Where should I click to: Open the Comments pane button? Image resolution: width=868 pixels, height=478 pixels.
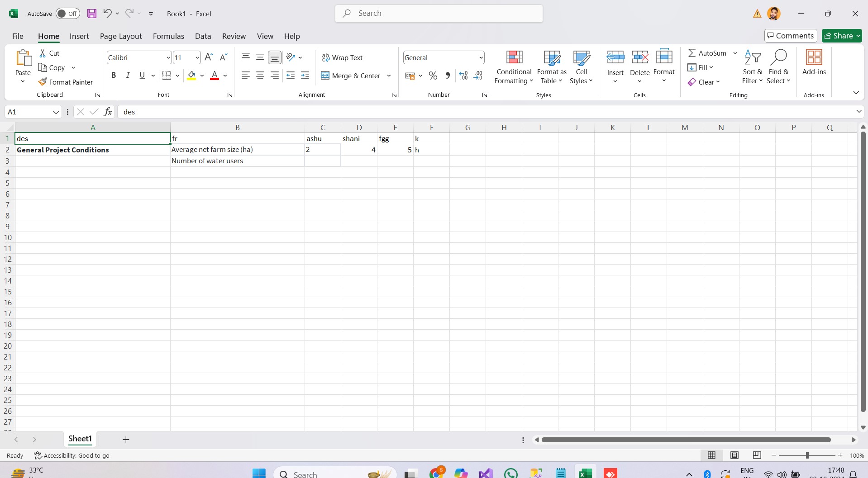point(790,36)
